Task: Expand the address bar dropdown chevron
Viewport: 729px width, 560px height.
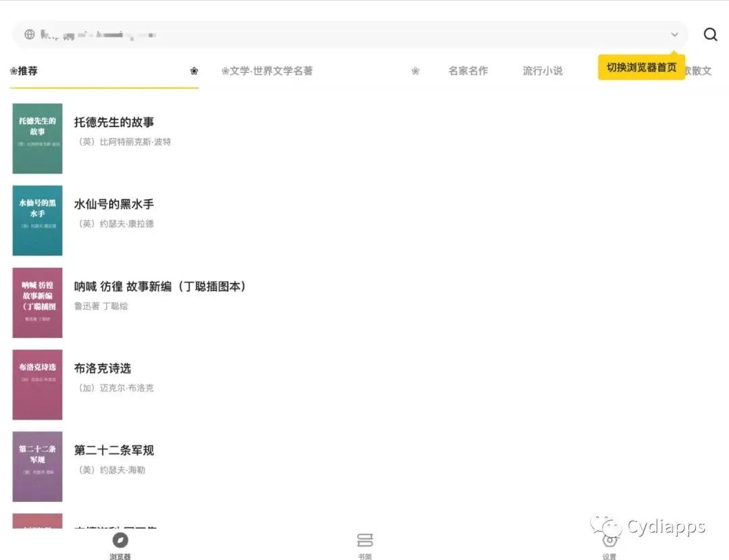Action: coord(674,34)
